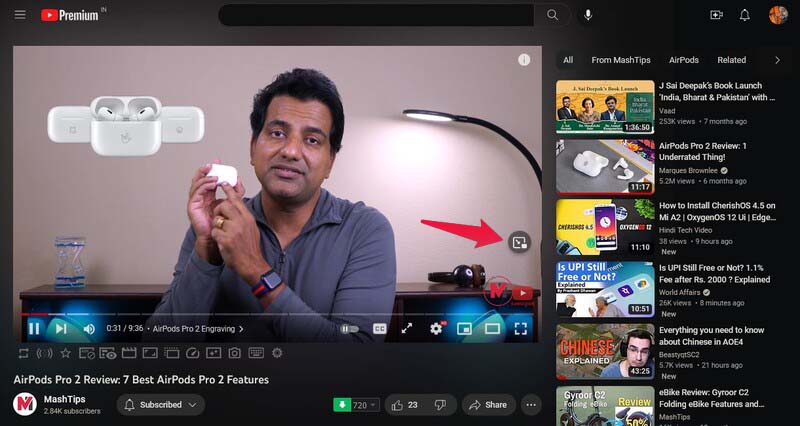The height and width of the screenshot is (426, 800).
Task: Toggle the autoplay switch
Action: [349, 329]
